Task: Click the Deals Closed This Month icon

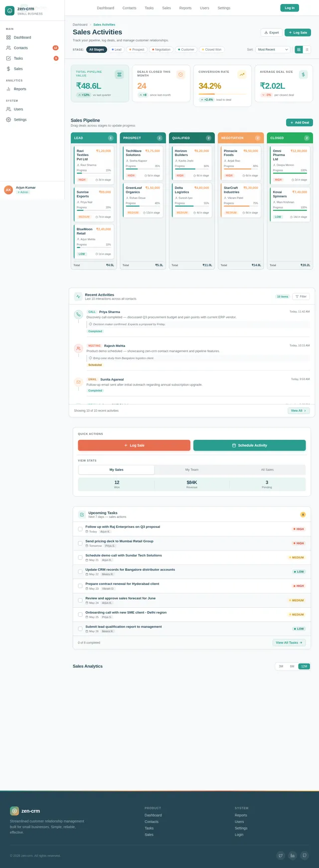Action: 180,74
